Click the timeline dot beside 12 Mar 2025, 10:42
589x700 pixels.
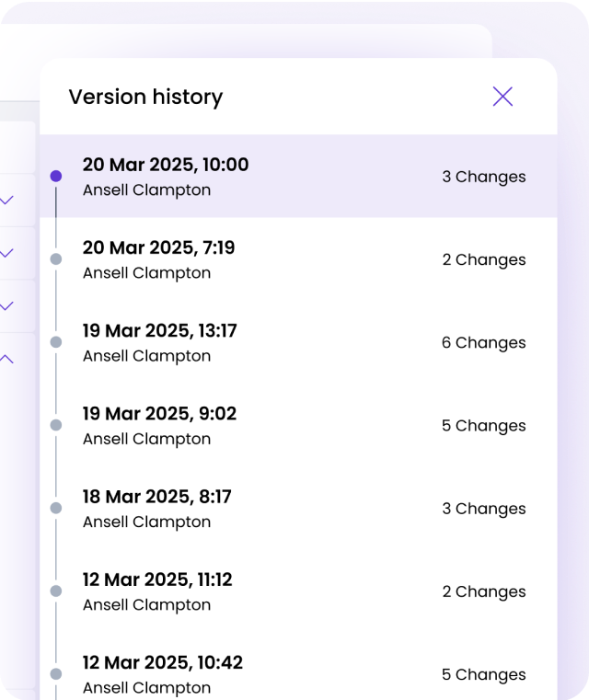pos(56,673)
